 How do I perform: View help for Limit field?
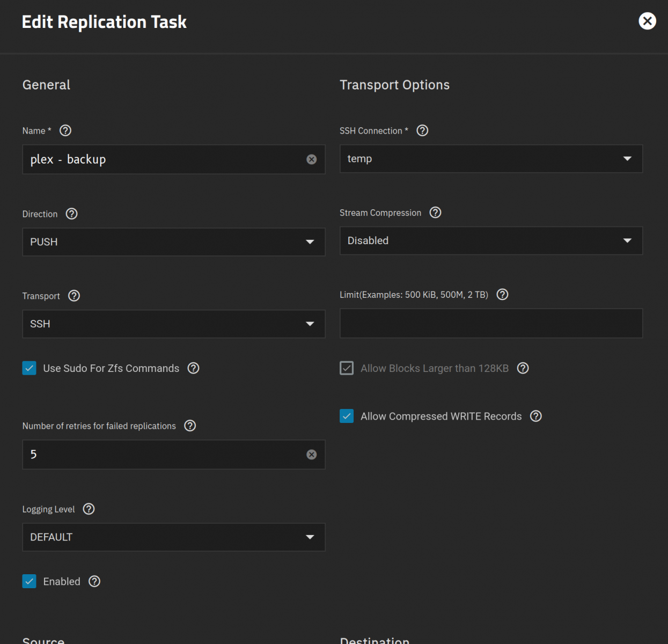pos(502,294)
